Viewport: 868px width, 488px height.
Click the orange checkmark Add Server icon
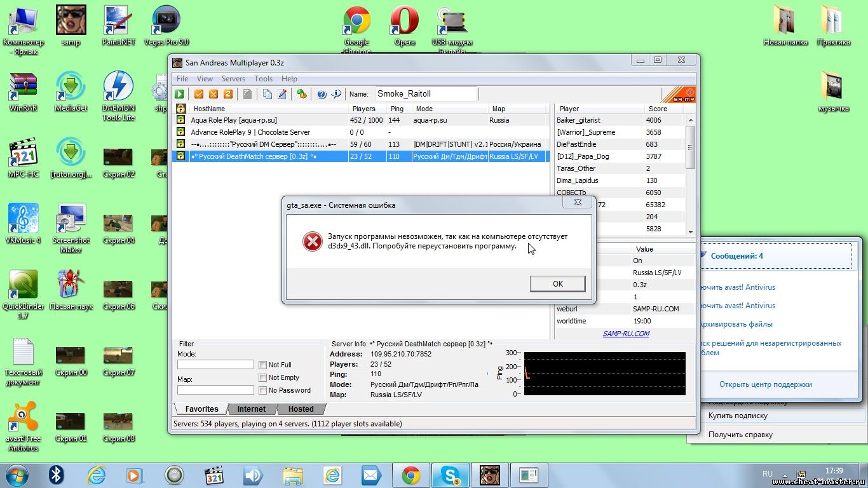coord(199,94)
